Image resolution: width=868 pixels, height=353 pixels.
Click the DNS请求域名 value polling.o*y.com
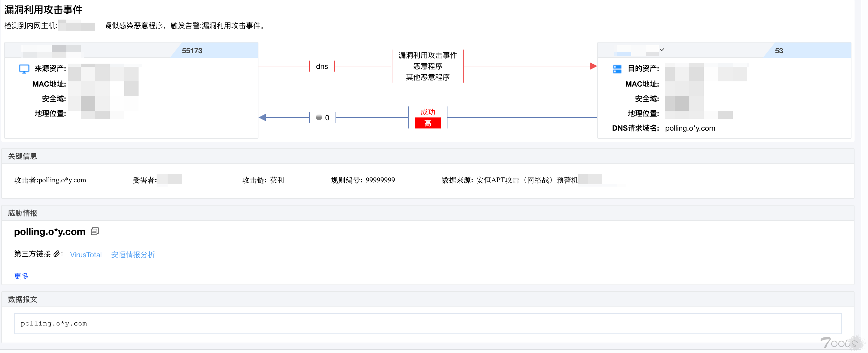[690, 128]
